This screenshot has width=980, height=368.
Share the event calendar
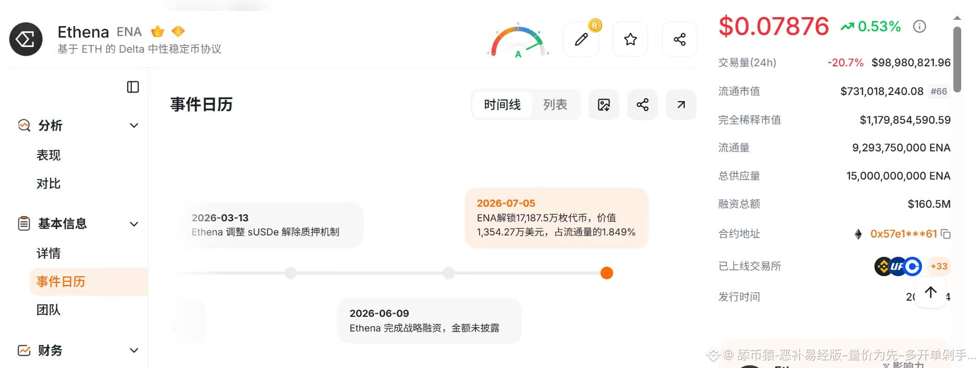642,105
